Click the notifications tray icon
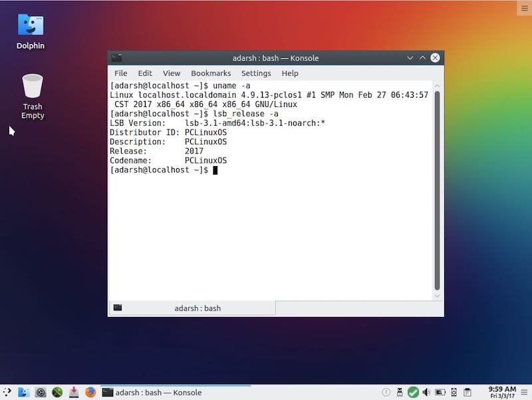 tap(386, 392)
